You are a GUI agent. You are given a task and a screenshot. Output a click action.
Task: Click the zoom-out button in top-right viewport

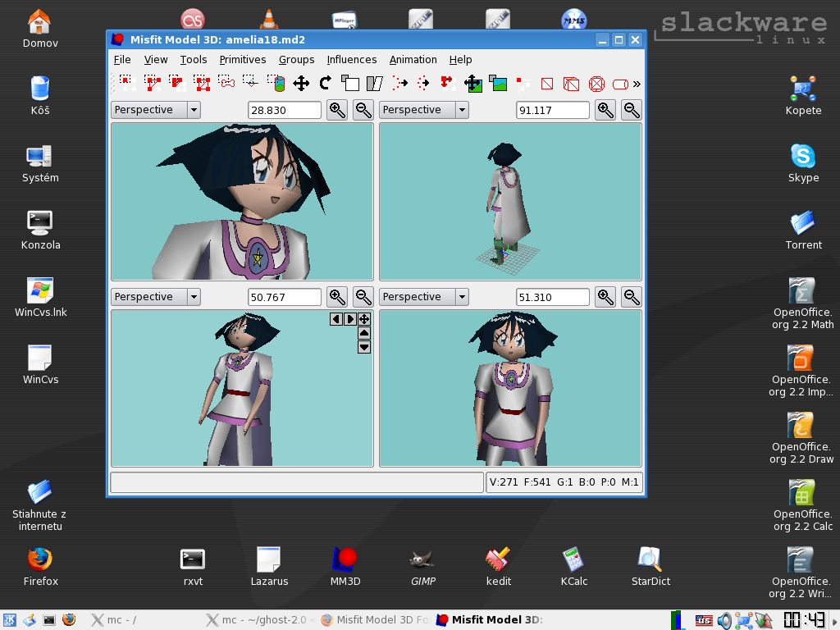tap(632, 110)
